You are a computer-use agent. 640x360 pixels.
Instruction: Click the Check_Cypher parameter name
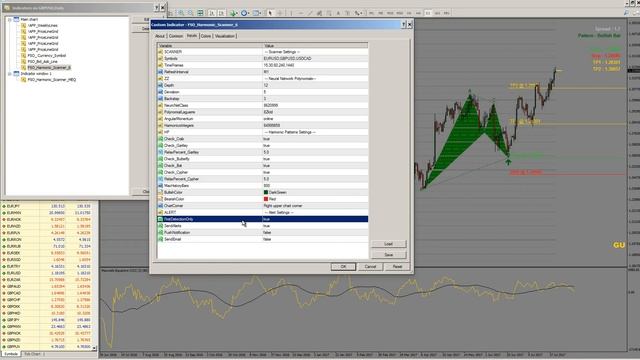176,172
